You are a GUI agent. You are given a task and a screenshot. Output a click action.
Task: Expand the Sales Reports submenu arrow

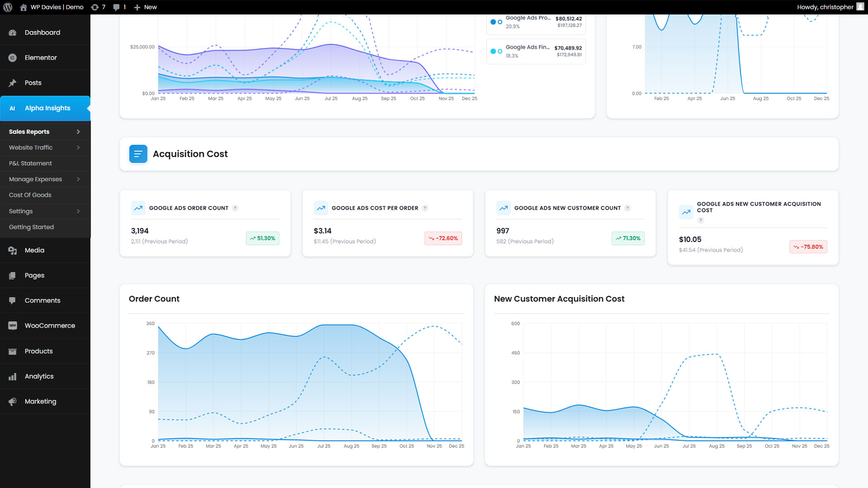(x=78, y=132)
